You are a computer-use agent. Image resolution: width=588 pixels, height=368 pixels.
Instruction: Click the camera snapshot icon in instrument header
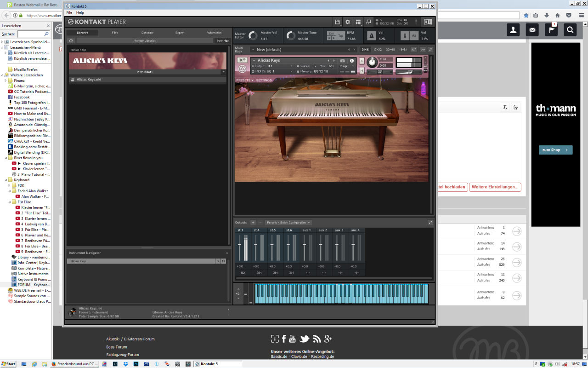(x=342, y=61)
